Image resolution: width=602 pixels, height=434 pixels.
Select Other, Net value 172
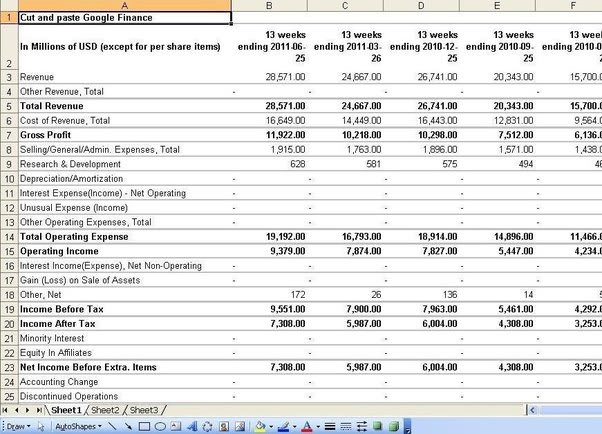coord(269,295)
